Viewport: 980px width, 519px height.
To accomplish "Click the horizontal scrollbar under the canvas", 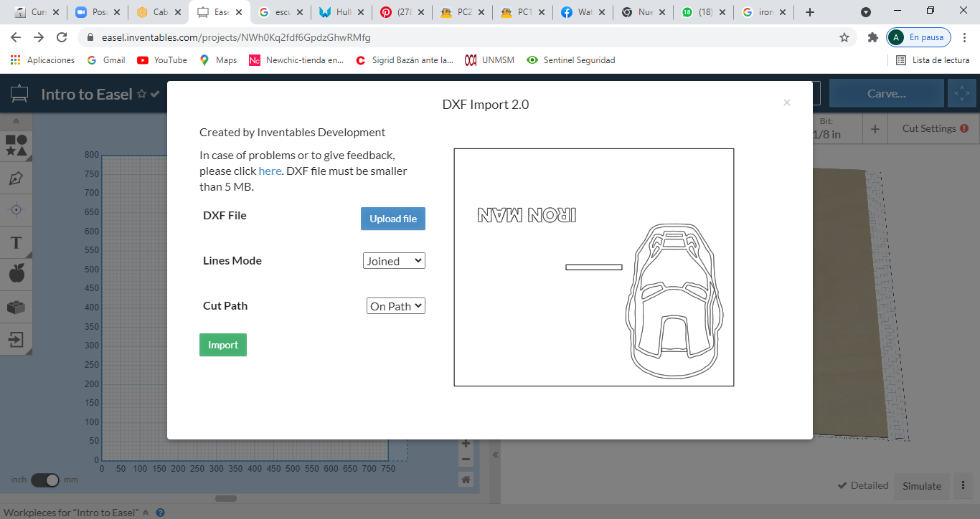I will tap(226, 498).
